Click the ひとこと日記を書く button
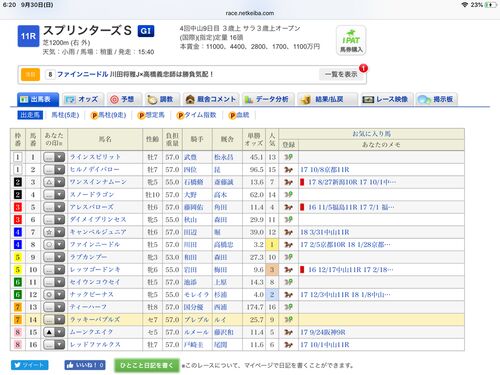 147,365
